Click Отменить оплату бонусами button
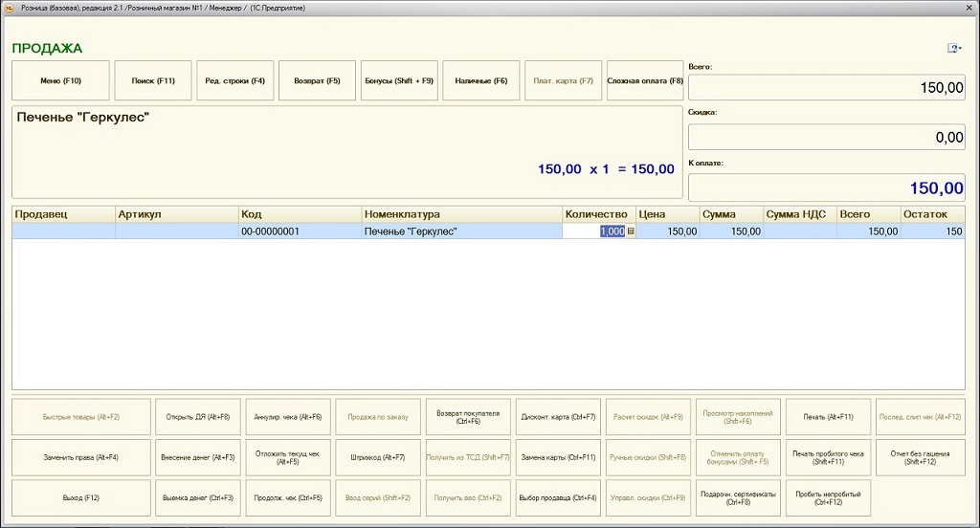The image size is (980, 528). click(x=738, y=457)
